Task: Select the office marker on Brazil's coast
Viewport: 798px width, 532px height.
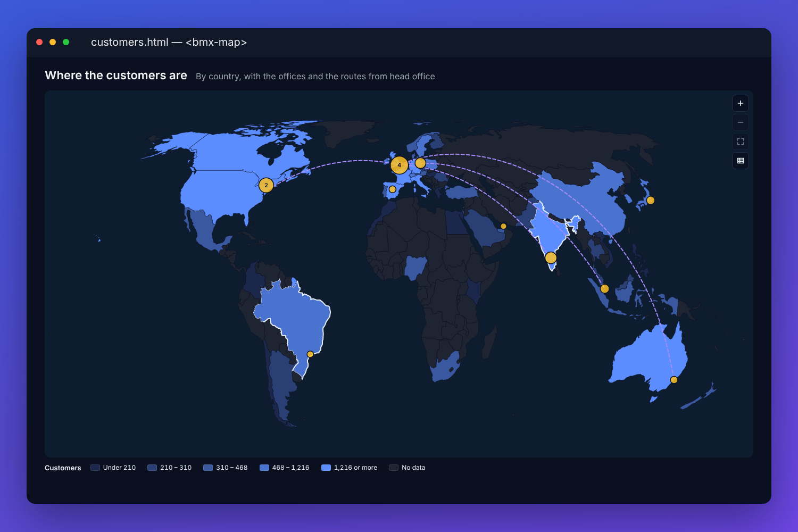Action: coord(310,354)
